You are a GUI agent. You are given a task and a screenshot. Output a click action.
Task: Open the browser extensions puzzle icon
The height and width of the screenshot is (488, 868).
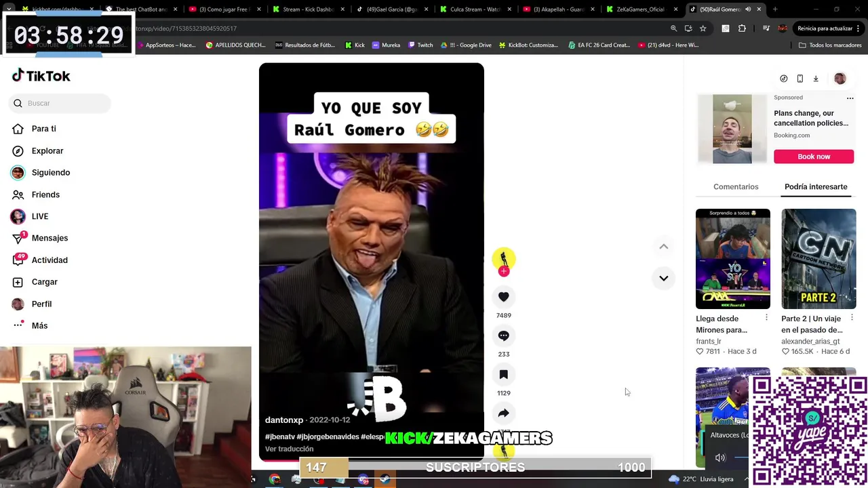pyautogui.click(x=742, y=28)
